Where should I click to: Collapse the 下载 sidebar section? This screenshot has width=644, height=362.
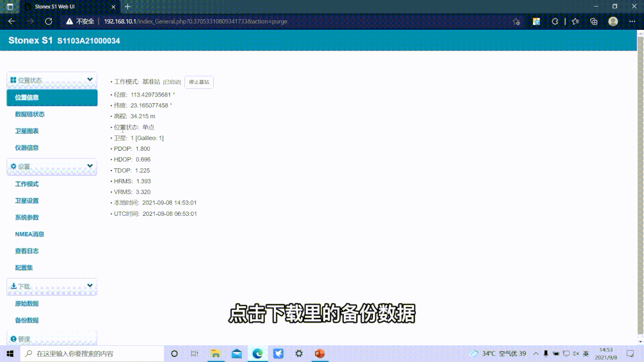point(90,286)
